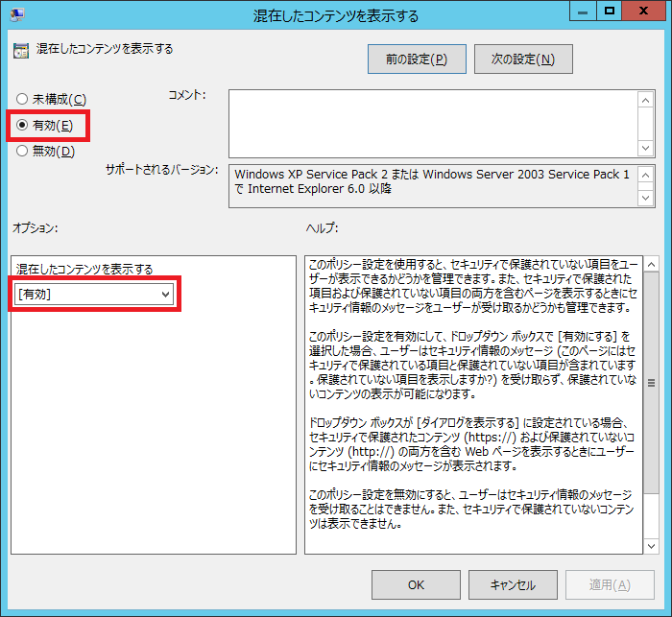Minimize the dialog window

click(583, 11)
